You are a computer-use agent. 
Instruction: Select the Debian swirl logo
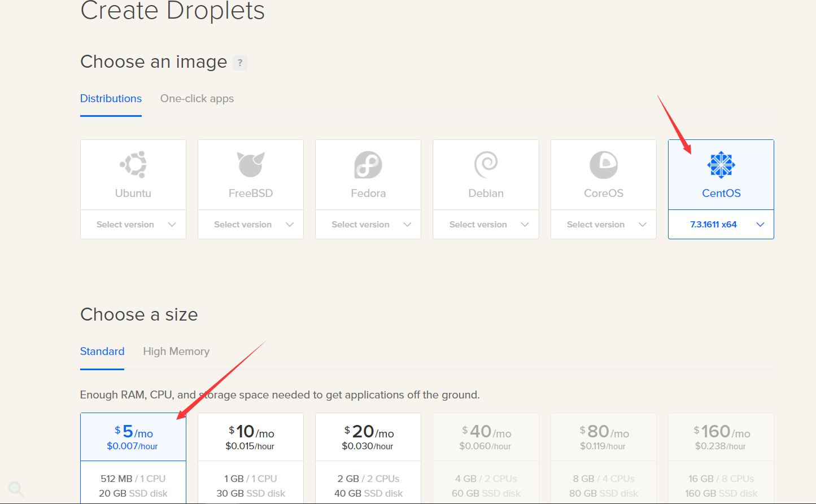coord(486,165)
